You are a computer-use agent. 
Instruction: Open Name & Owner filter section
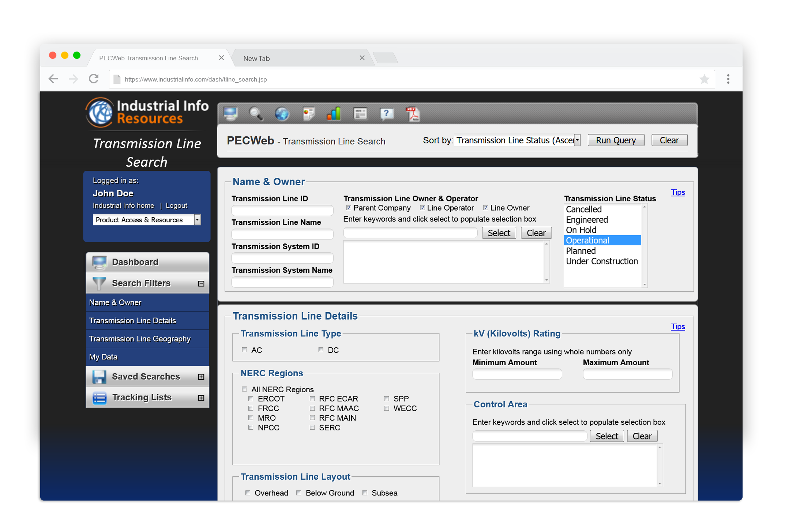(x=147, y=303)
